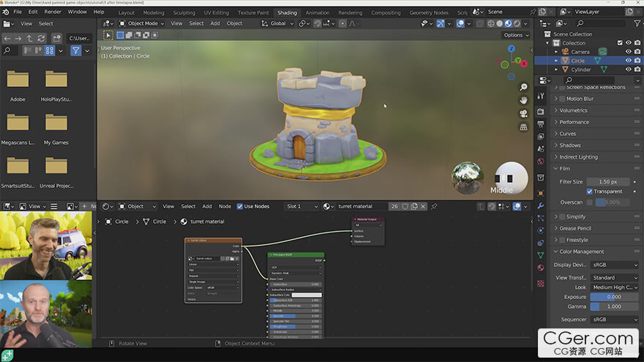
Task: Click the pan hand icon in the viewport
Action: [x=524, y=99]
